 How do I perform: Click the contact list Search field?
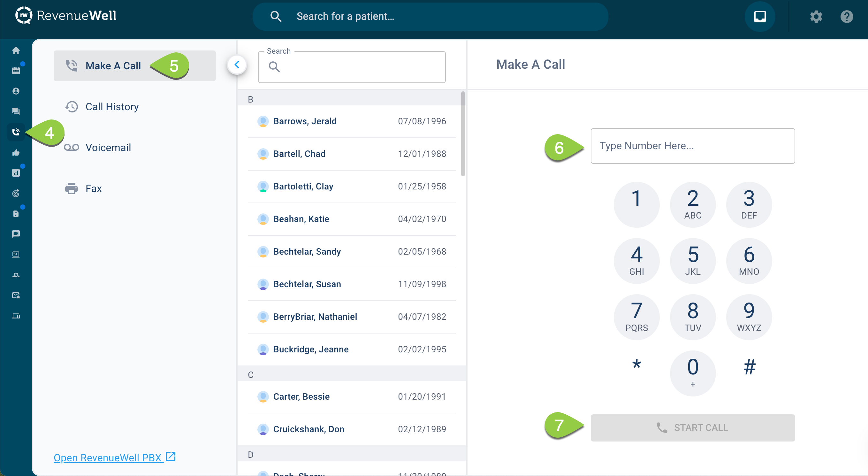pos(357,67)
